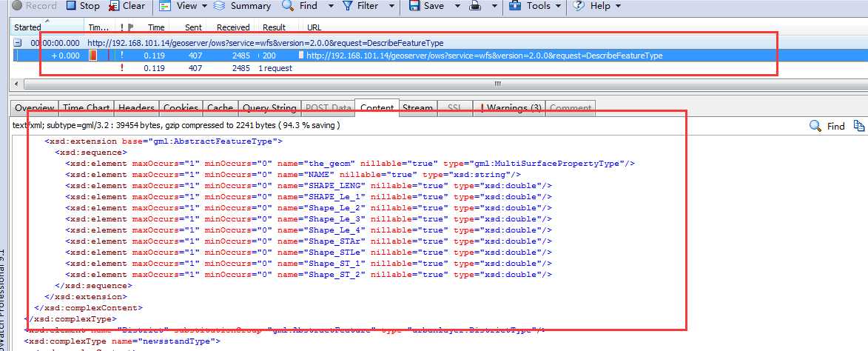The width and height of the screenshot is (868, 351).
Task: Expand the View dropdown arrow
Action: pyautogui.click(x=204, y=6)
